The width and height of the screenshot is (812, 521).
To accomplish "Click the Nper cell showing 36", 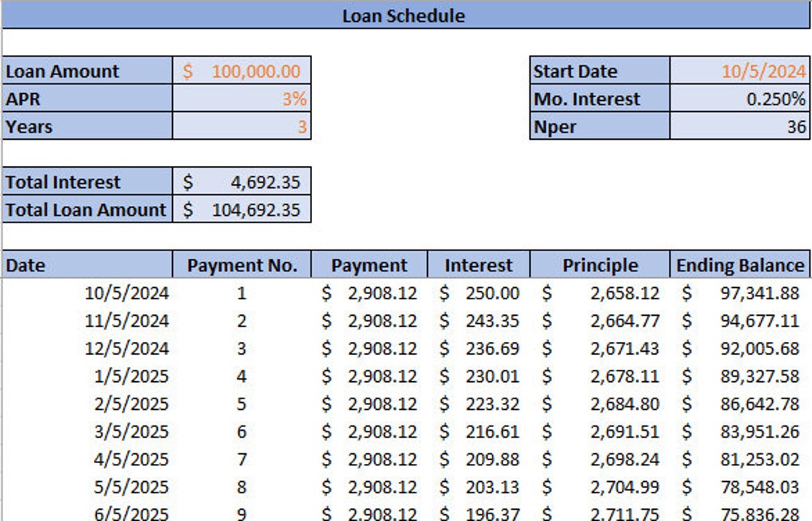I will coord(741,127).
